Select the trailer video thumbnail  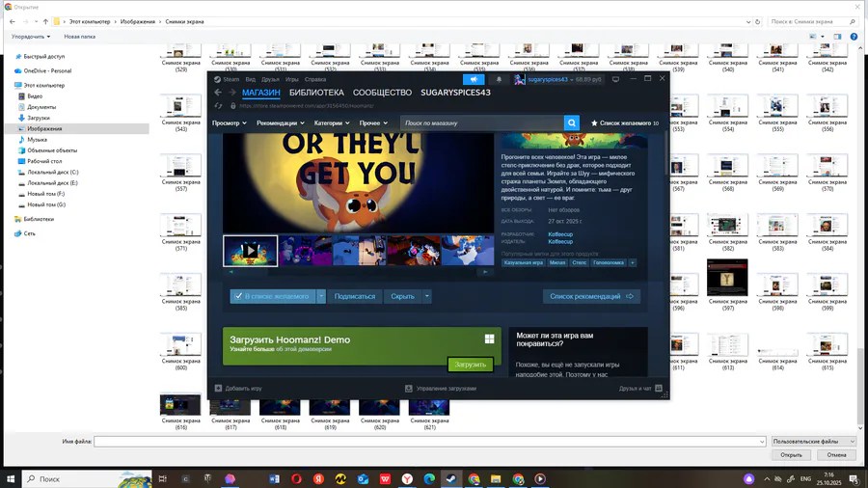pos(250,251)
